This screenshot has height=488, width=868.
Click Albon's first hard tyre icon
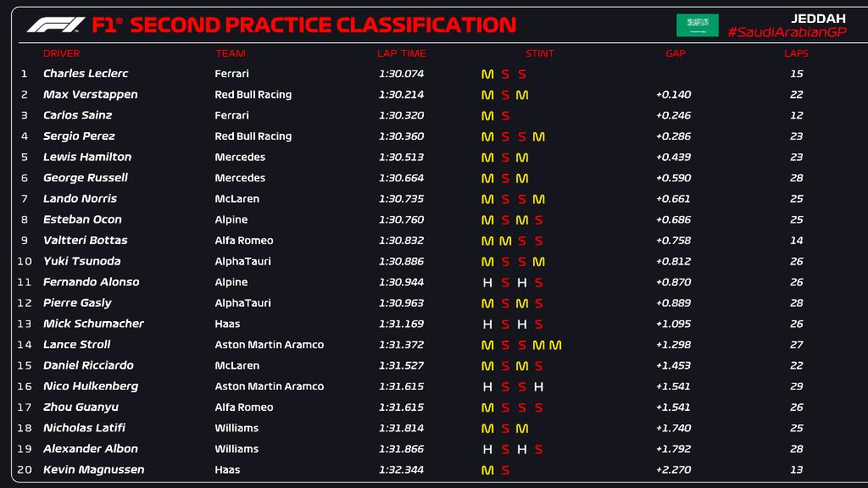point(487,449)
